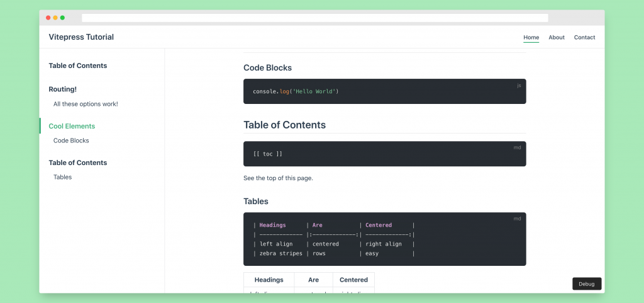Click the browser address bar
Viewport: 644px width, 303px height.
(x=314, y=18)
